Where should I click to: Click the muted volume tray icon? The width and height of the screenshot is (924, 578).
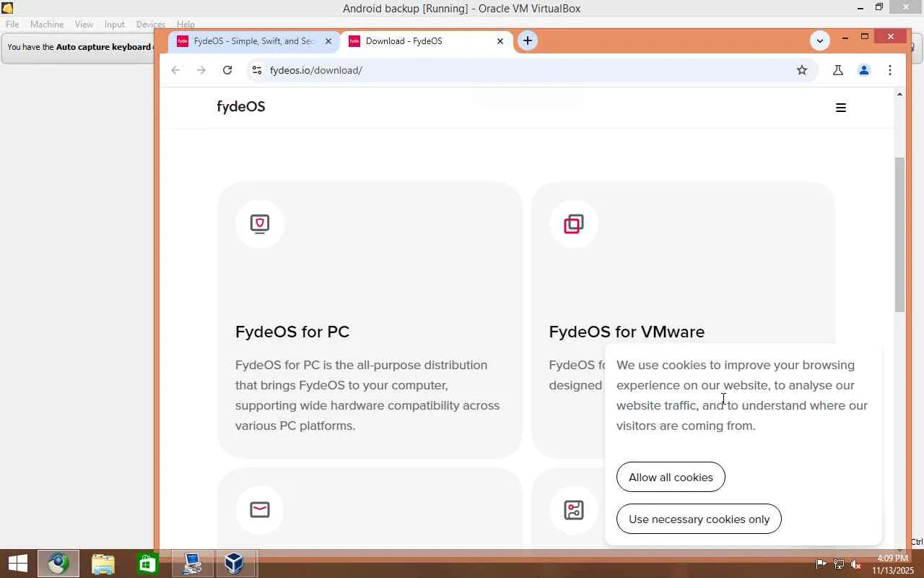point(855,564)
